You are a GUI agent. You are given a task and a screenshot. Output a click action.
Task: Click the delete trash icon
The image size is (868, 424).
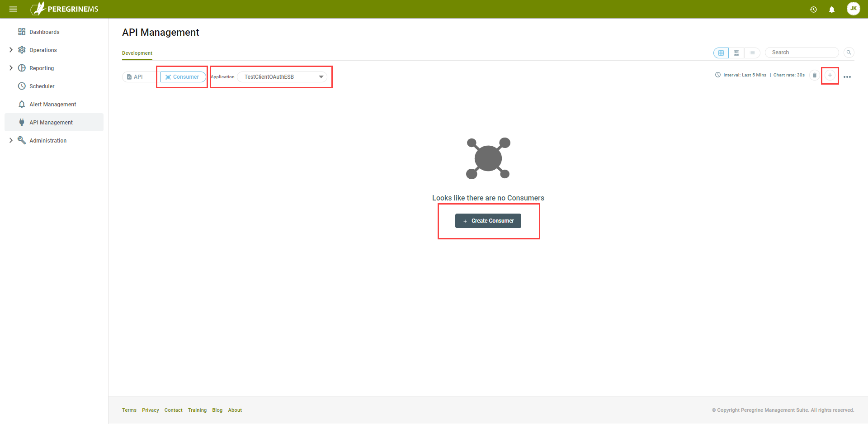(x=815, y=75)
